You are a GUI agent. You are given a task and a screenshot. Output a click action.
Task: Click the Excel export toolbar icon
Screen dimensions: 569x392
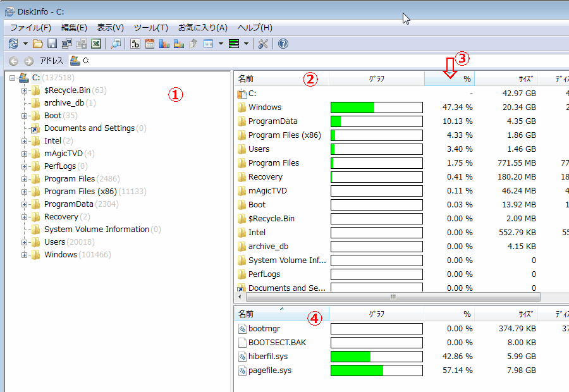click(96, 44)
